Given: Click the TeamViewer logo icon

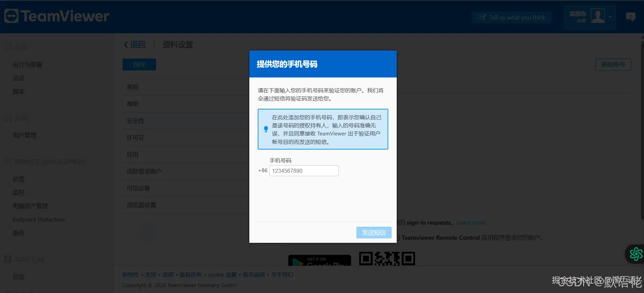Looking at the screenshot, I should 11,16.
